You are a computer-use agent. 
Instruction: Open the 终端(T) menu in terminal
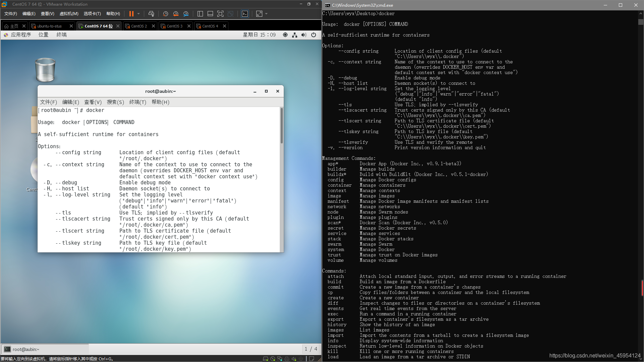coord(138,102)
